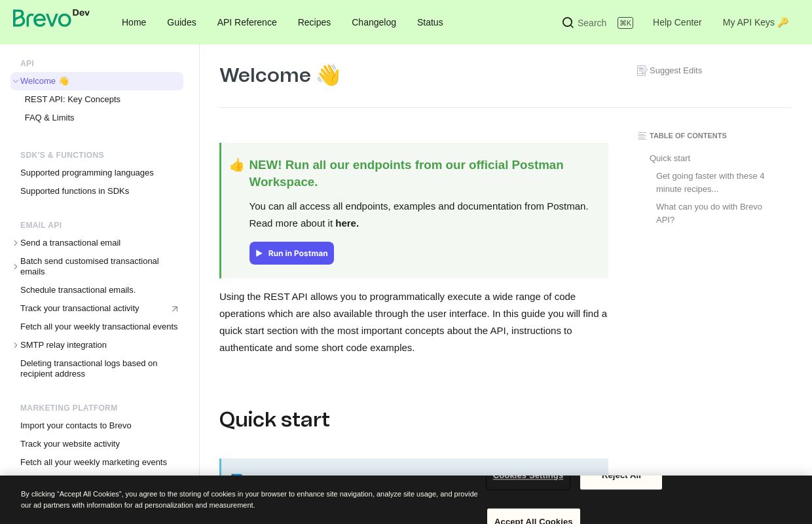Click the TABLE OF CONTENTS label
Screen dimensions: 812x524
tap(688, 136)
